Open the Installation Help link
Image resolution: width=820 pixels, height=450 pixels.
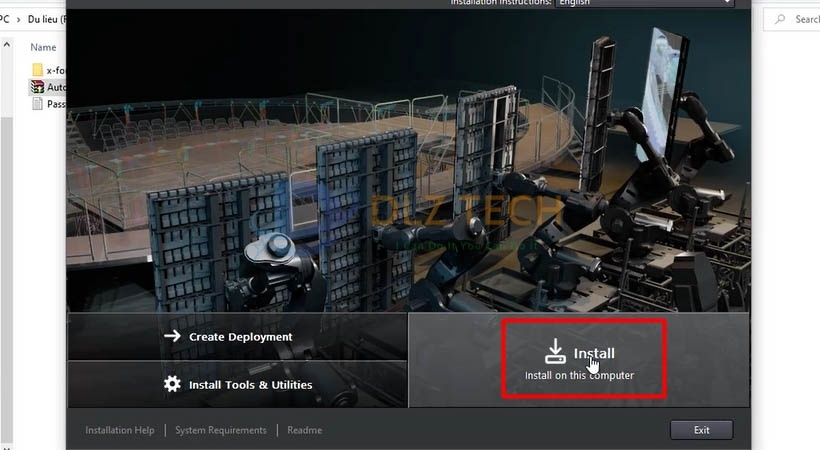(x=120, y=430)
